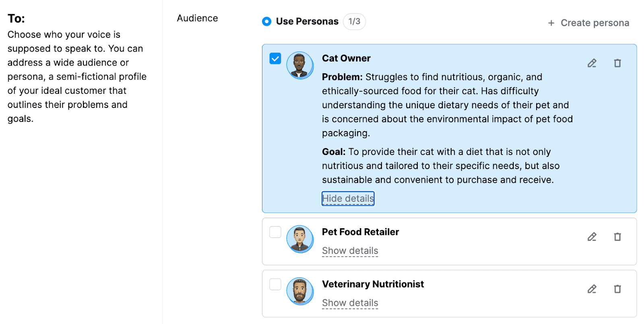Screen dimensions: 644x324
Task: Edit the Pet Food Retailer persona
Action: (x=592, y=237)
